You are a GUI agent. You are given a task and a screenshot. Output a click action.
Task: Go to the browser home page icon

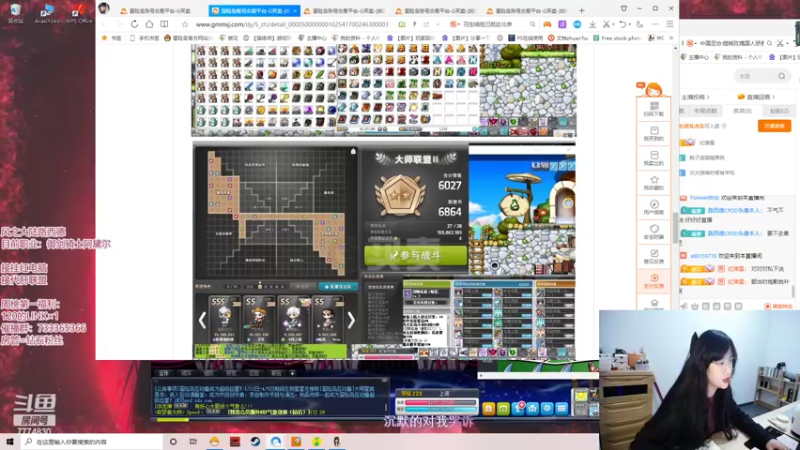click(x=149, y=24)
